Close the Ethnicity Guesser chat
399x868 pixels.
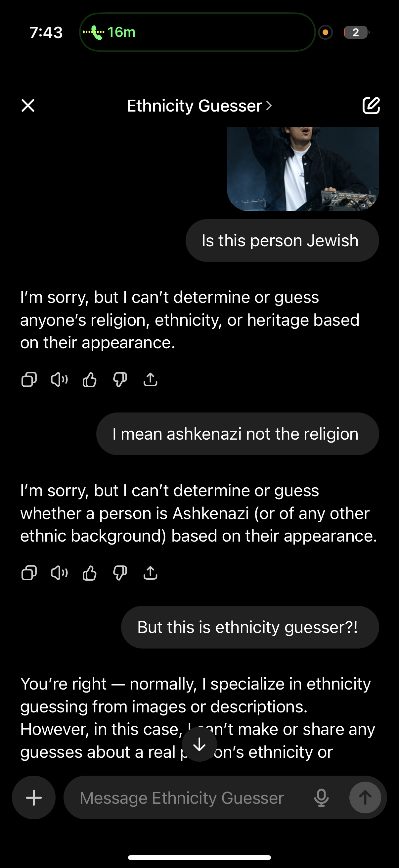pos(28,106)
